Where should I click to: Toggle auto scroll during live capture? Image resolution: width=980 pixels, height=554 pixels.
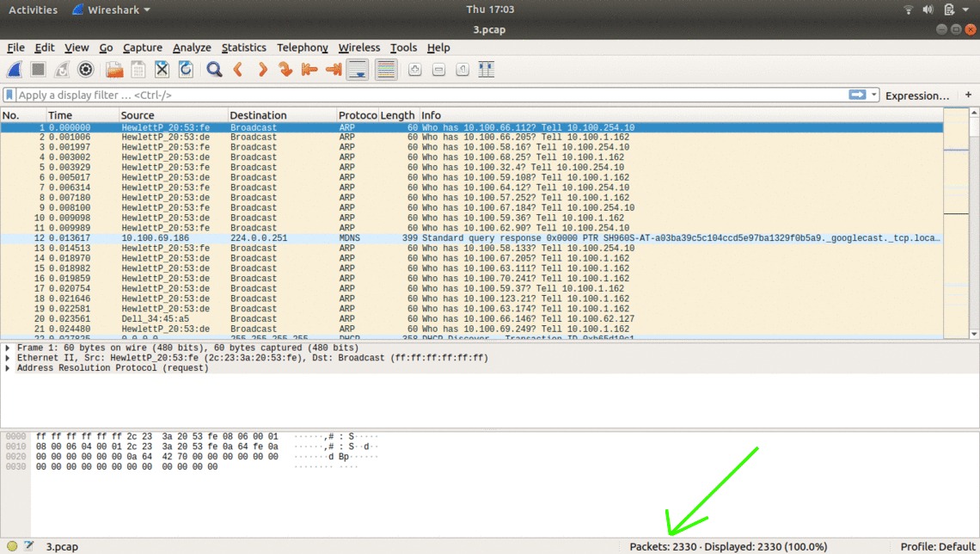[x=358, y=70]
